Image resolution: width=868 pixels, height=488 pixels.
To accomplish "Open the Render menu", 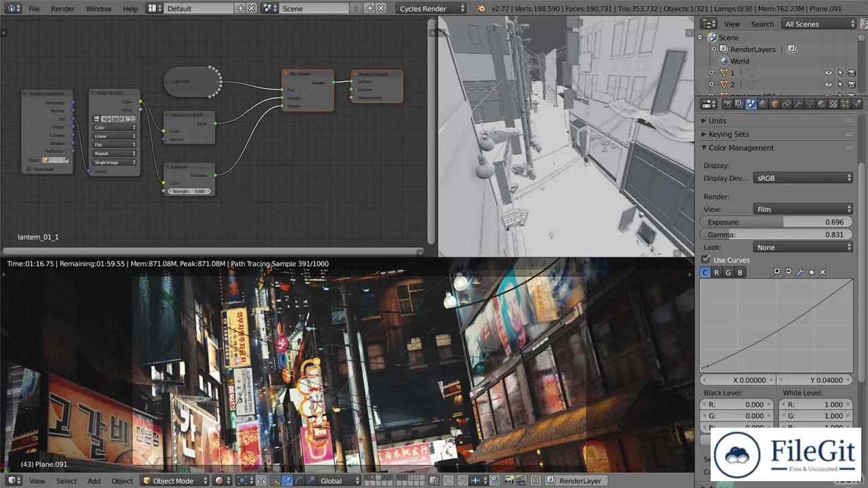I will [62, 9].
